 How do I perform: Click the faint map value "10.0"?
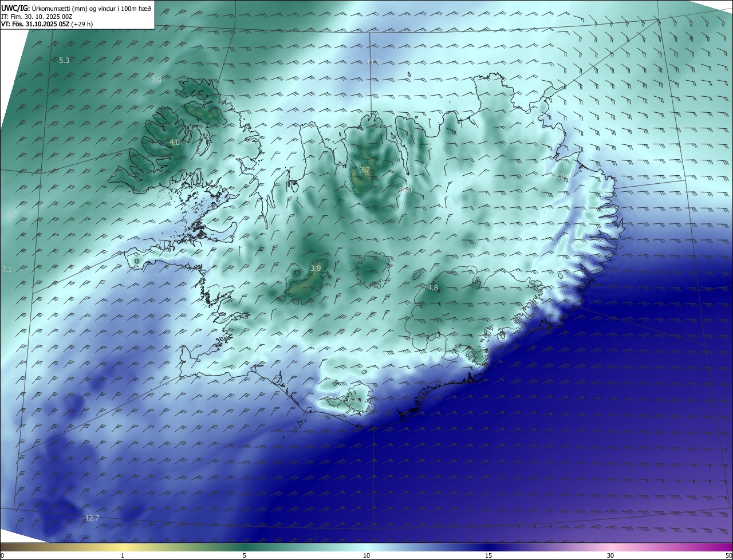405,190
